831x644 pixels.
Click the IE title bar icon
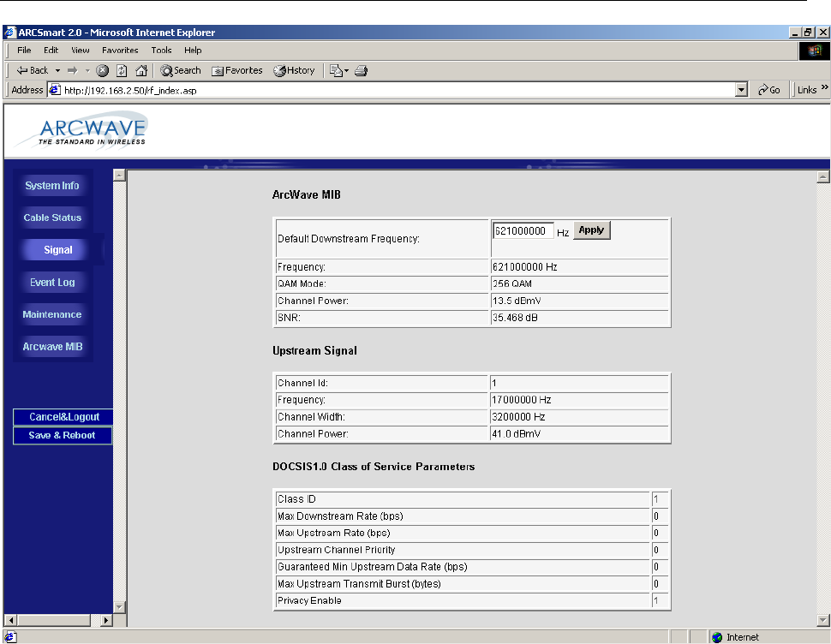(x=10, y=33)
